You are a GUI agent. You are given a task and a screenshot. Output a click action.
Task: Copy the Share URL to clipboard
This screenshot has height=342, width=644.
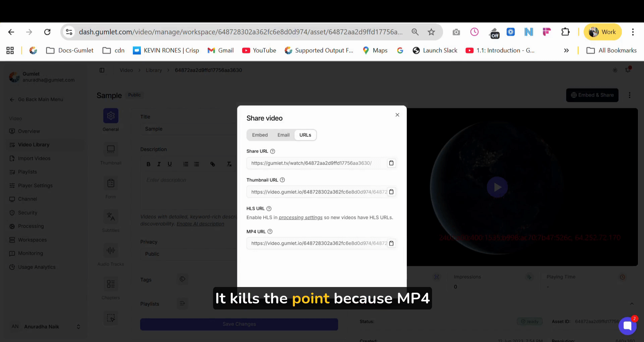(x=391, y=163)
